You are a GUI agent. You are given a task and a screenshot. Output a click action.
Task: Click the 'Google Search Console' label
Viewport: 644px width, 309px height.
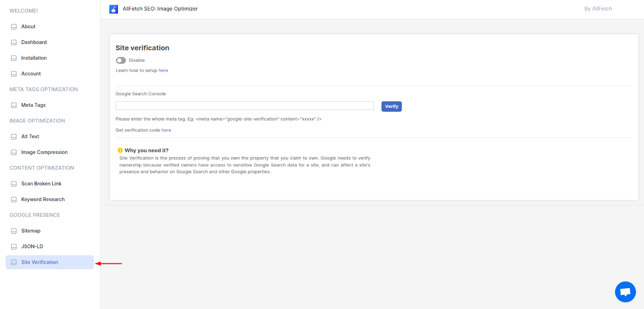(140, 94)
